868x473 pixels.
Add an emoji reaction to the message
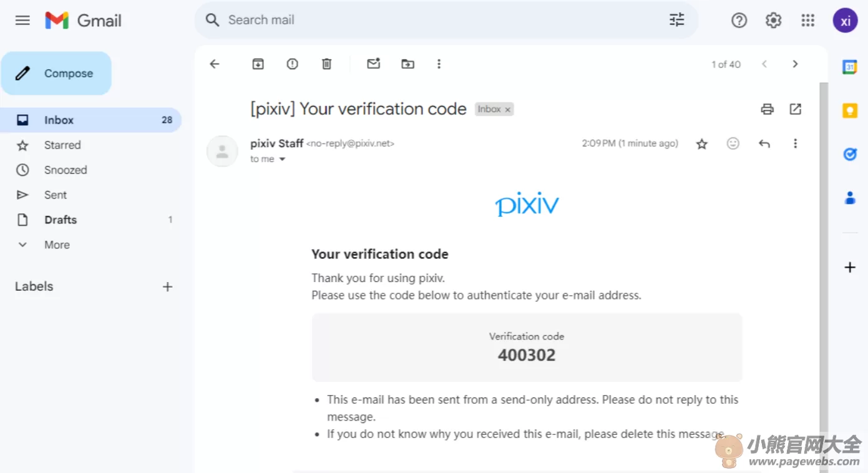coord(733,144)
